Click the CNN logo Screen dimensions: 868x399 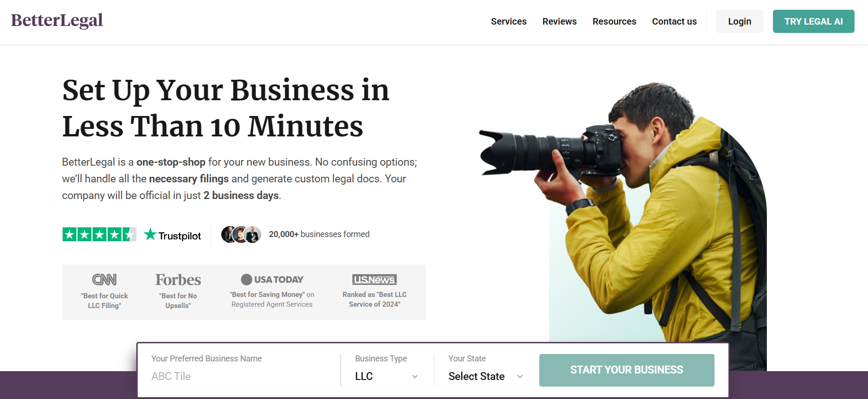(104, 279)
